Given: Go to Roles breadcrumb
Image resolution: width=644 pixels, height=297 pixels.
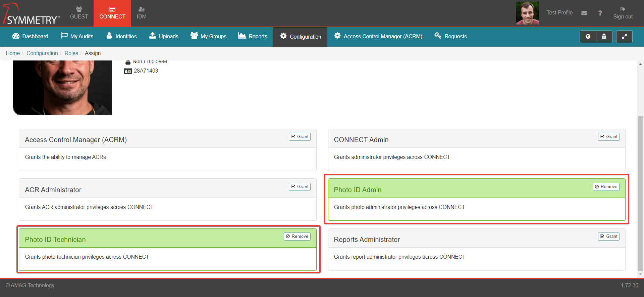Looking at the screenshot, I should [71, 53].
